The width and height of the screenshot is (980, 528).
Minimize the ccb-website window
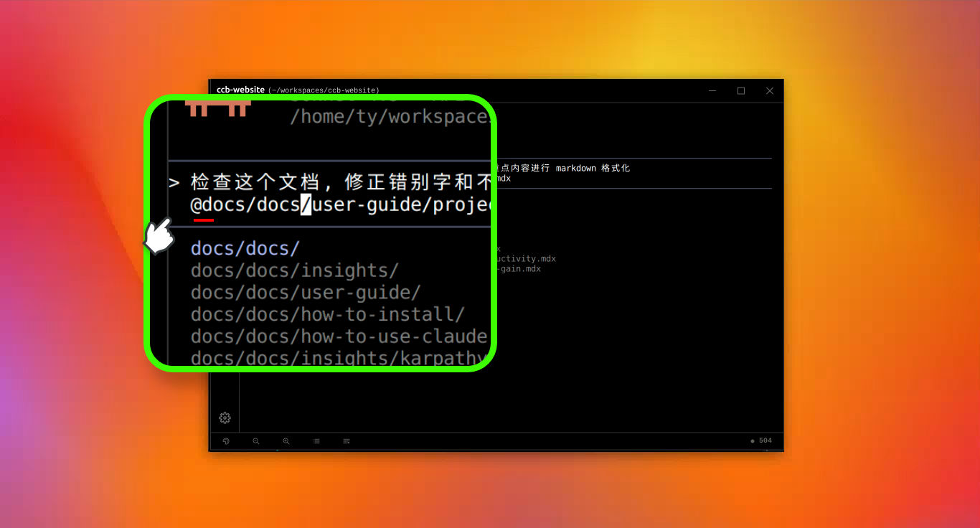coord(712,90)
